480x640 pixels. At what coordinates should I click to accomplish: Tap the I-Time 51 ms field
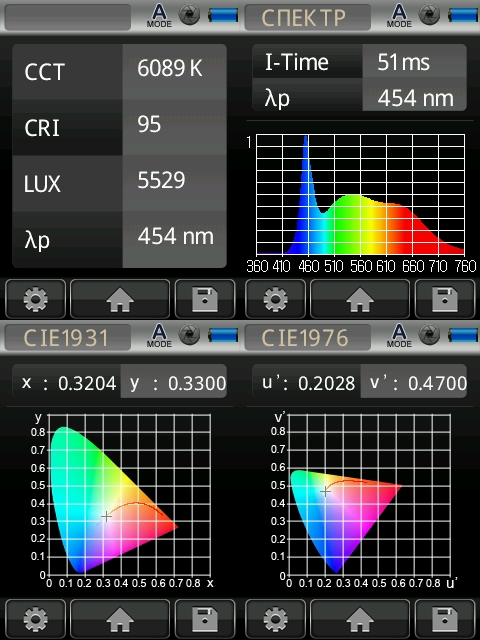coord(359,61)
